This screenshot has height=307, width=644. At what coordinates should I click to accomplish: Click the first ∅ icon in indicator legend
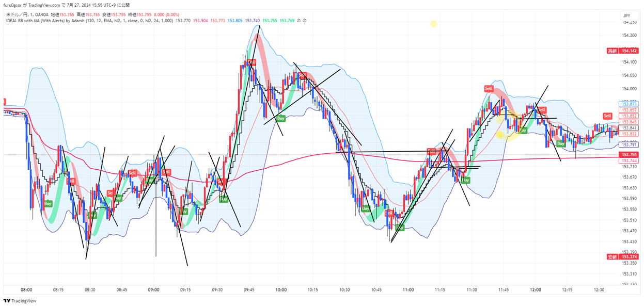[x=299, y=21]
